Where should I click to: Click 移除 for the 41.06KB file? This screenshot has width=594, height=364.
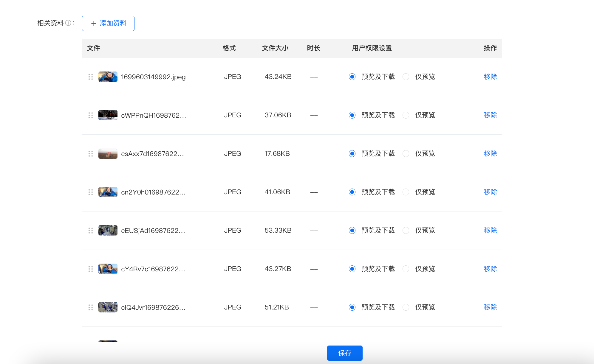490,192
